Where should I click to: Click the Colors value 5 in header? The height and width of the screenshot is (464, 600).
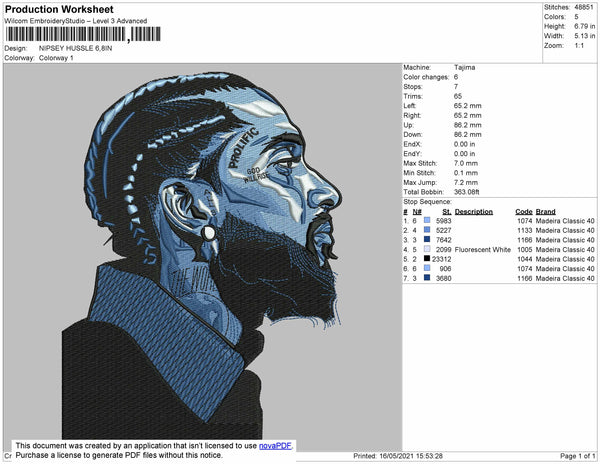pyautogui.click(x=576, y=17)
